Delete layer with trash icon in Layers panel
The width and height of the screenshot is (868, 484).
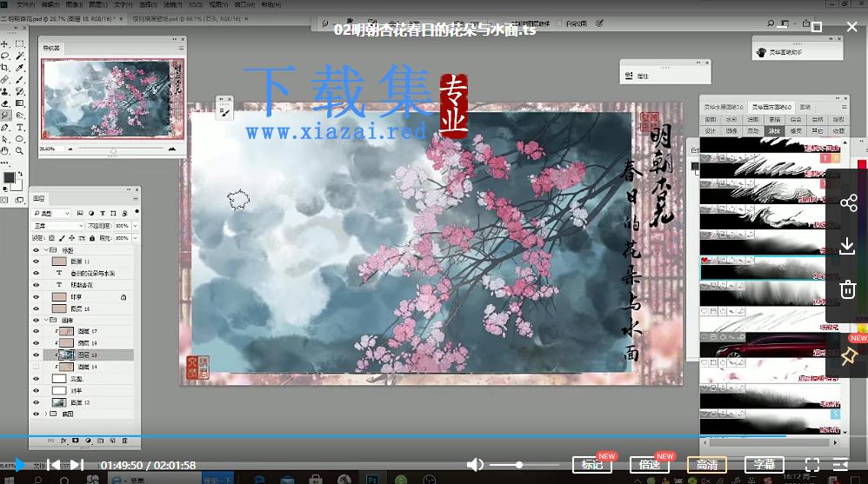coord(124,441)
